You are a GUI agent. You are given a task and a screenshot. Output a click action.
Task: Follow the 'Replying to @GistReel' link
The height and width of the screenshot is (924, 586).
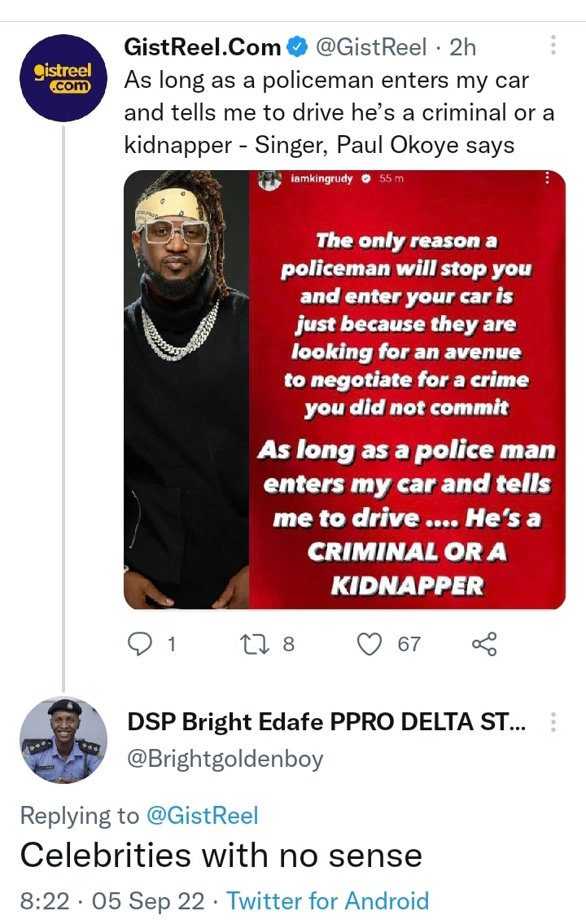coord(202,815)
